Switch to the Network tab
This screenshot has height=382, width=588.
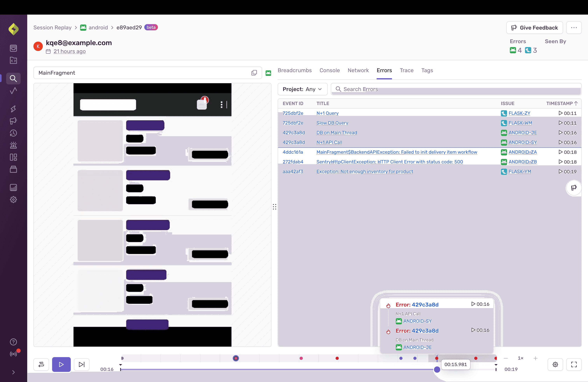(358, 70)
